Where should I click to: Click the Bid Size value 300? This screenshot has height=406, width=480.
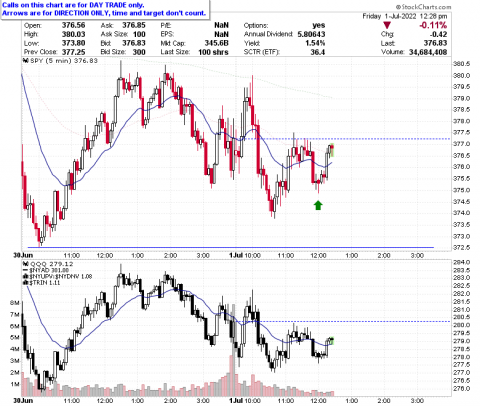pyautogui.click(x=139, y=52)
